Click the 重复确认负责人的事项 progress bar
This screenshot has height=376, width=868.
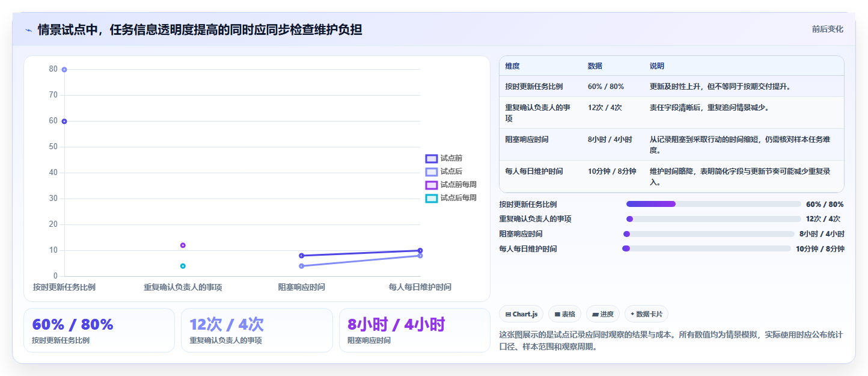click(714, 219)
